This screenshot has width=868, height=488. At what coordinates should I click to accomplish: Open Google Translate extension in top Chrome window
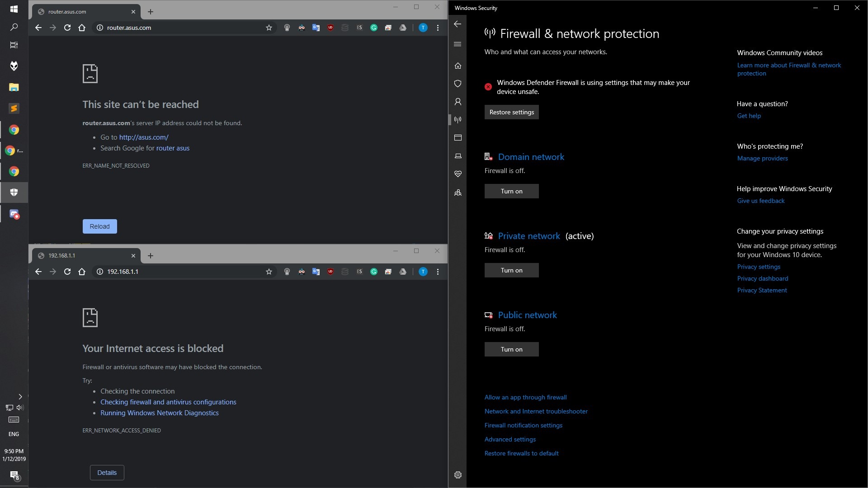point(316,28)
